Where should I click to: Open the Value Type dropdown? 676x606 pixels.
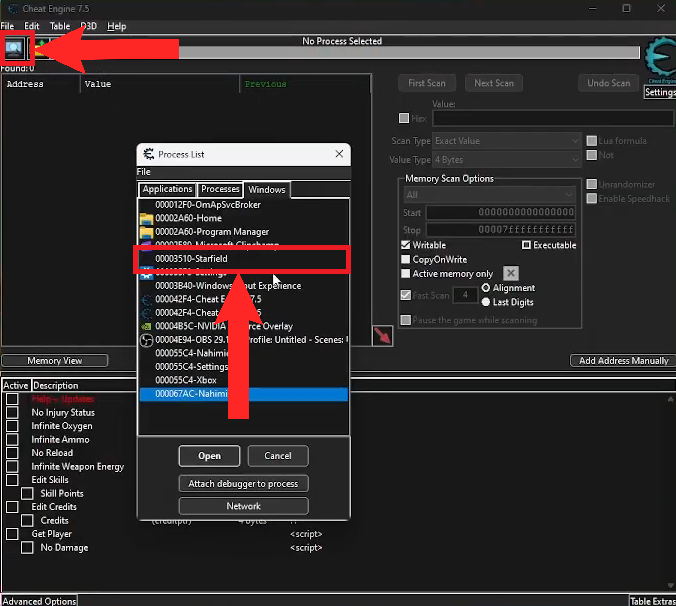(506, 160)
